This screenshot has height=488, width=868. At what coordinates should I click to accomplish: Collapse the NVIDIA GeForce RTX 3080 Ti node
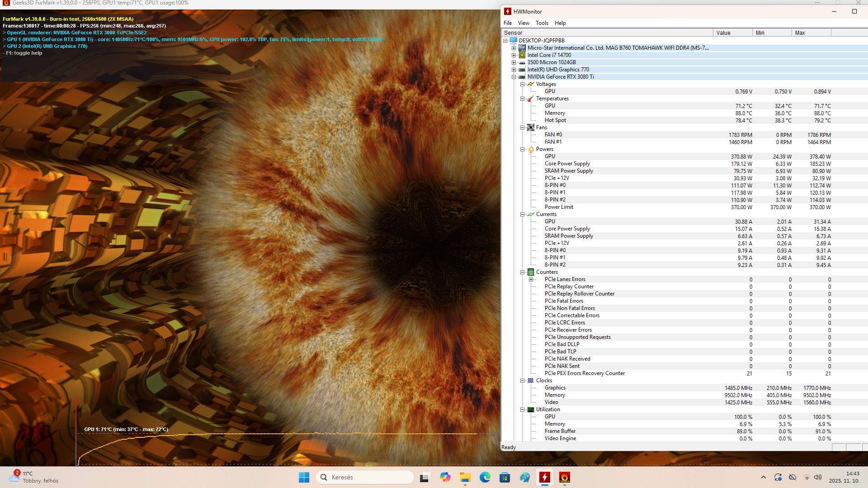point(514,77)
